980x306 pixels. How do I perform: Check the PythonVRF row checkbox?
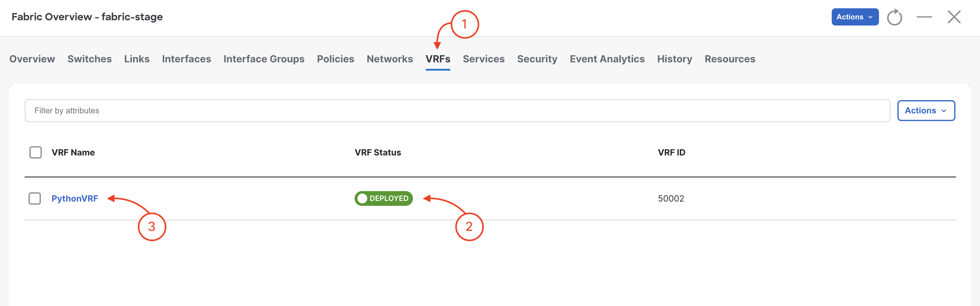point(35,199)
